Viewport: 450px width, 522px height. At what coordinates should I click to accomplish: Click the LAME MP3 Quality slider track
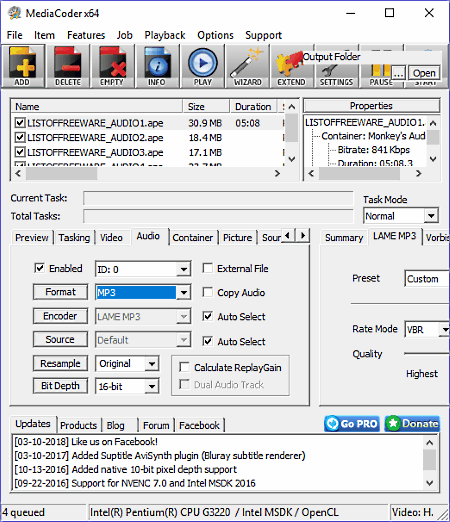pos(427,353)
